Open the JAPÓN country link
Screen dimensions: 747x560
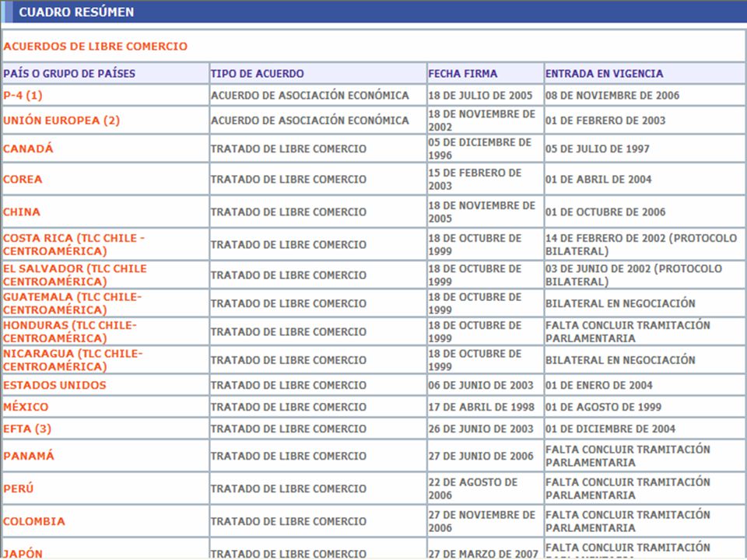[23, 554]
